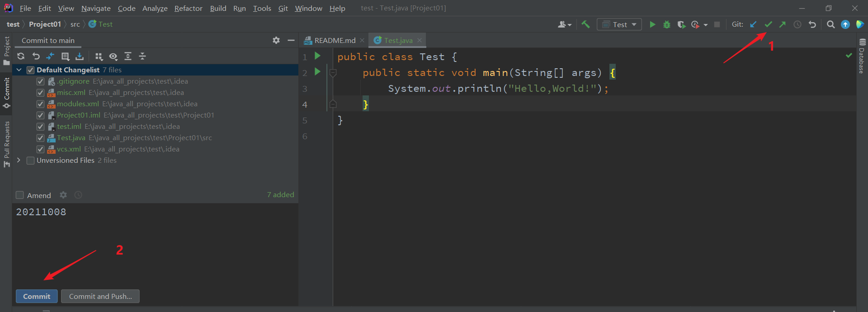868x312 pixels.
Task: Run the Test configuration with the play button
Action: (x=652, y=24)
